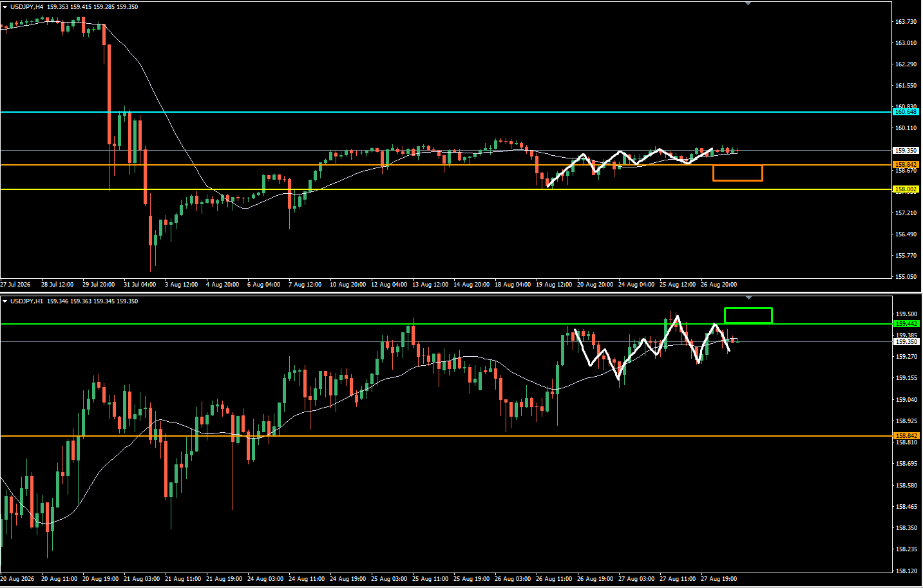
Task: Click the chart shift triangle on H4 chart
Action: tap(748, 3)
